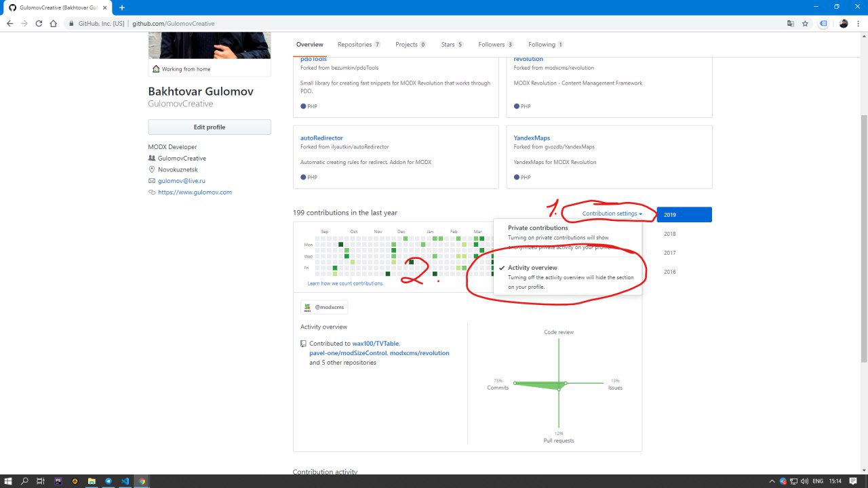The height and width of the screenshot is (488, 868).
Task: Click Learn how we count contributions
Action: click(345, 283)
